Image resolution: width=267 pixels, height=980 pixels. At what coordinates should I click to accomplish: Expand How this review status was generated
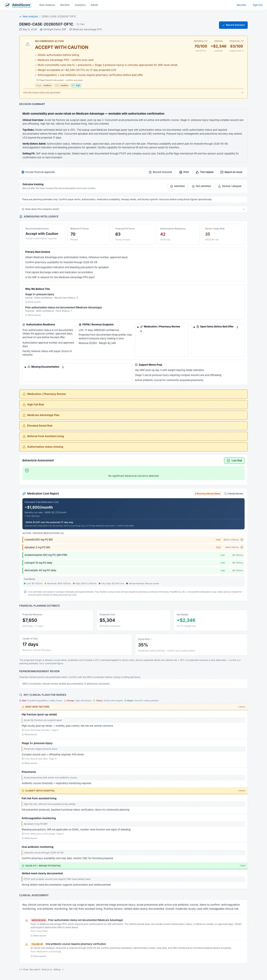click(133, 92)
